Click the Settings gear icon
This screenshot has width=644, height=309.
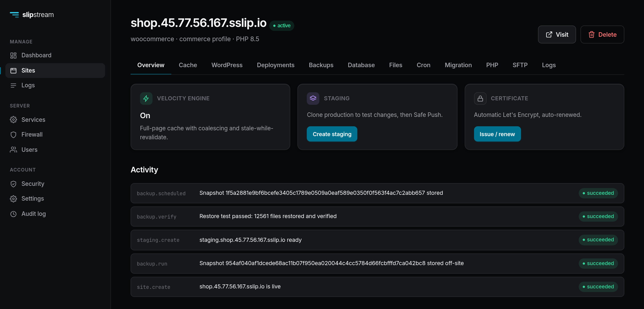pyautogui.click(x=13, y=199)
